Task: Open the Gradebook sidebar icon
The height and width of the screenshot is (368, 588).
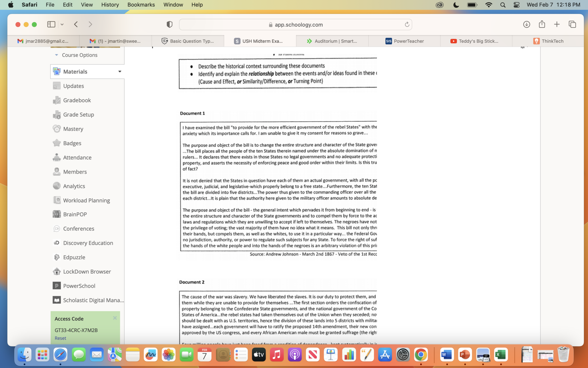Action: tap(57, 100)
